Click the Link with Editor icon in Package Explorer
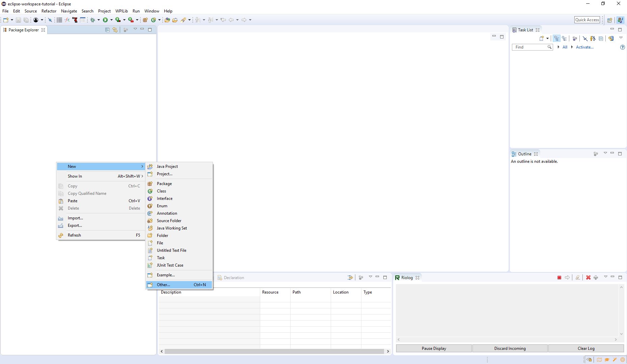 click(x=115, y=30)
